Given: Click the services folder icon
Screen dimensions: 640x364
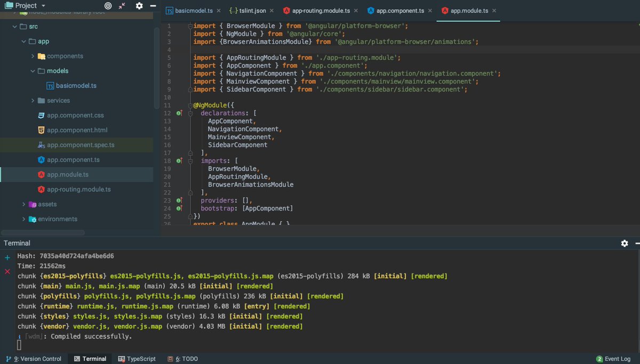Looking at the screenshot, I should [x=41, y=100].
